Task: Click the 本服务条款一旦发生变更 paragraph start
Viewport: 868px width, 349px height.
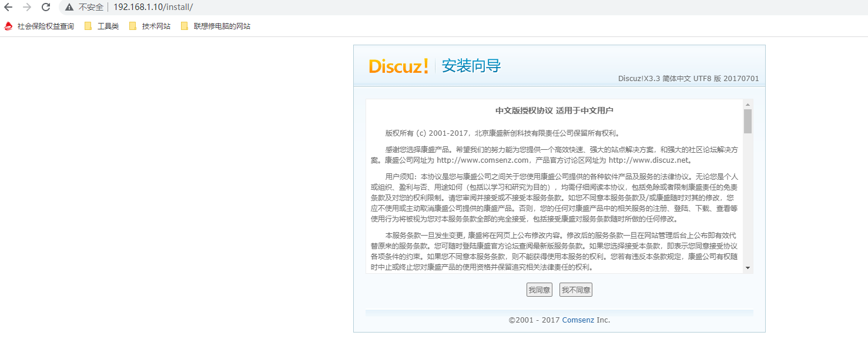Action: (425, 235)
